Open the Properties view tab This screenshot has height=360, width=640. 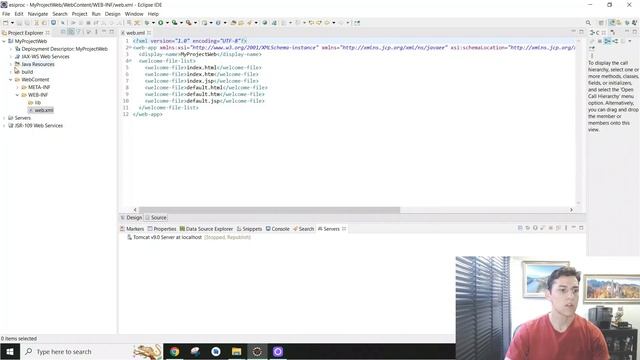coord(162,229)
